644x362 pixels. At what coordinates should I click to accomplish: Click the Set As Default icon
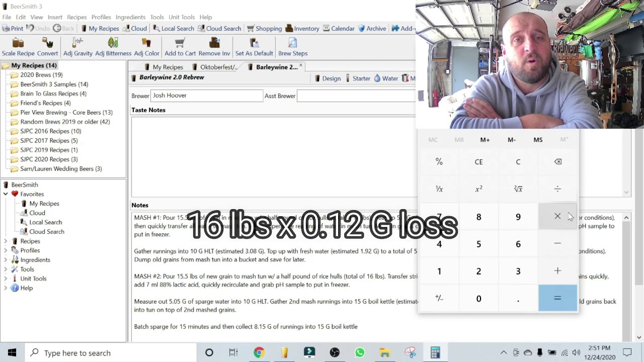pos(254,47)
